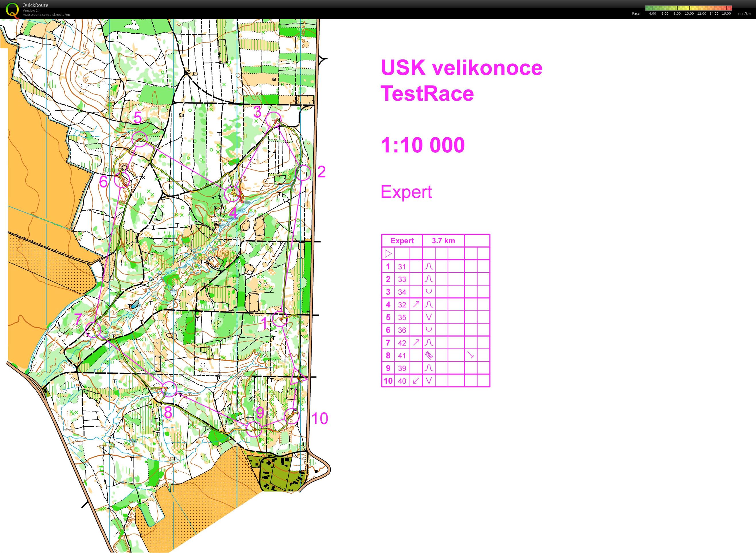Click control code 34 in the table

pos(402,292)
